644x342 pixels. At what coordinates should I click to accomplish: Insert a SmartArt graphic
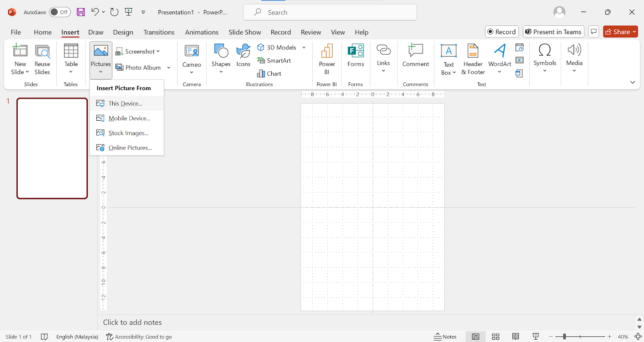pos(274,60)
